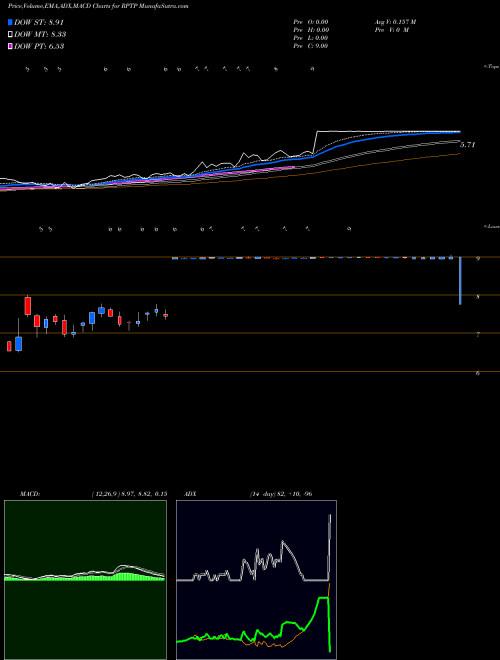This screenshot has height=660, width=500.
Task: Click the MACD '(12,26,9) 8.97, 8.82, 0.15' values
Action: tap(129, 494)
